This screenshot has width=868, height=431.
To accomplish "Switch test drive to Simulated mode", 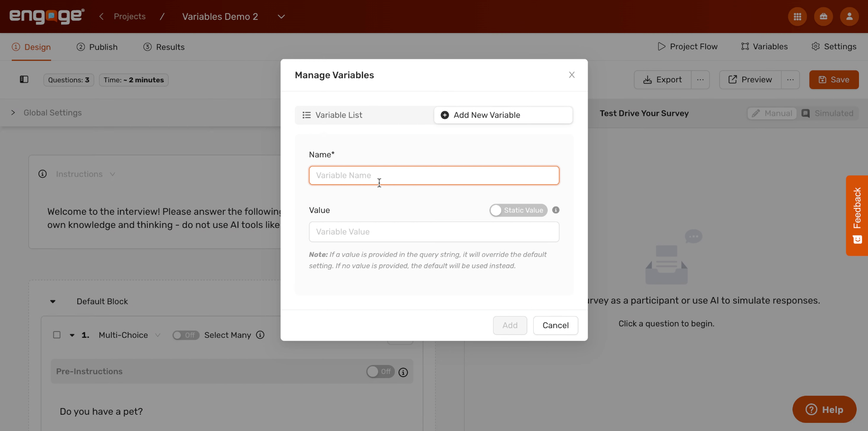I will click(x=827, y=114).
